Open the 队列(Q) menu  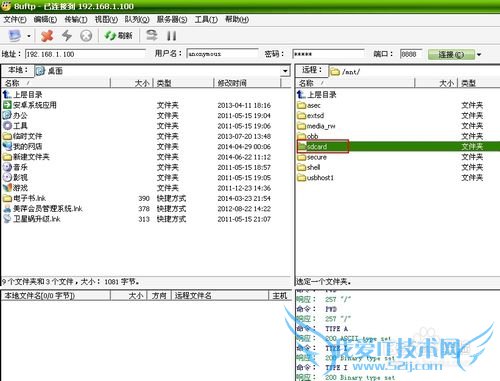pyautogui.click(x=137, y=20)
